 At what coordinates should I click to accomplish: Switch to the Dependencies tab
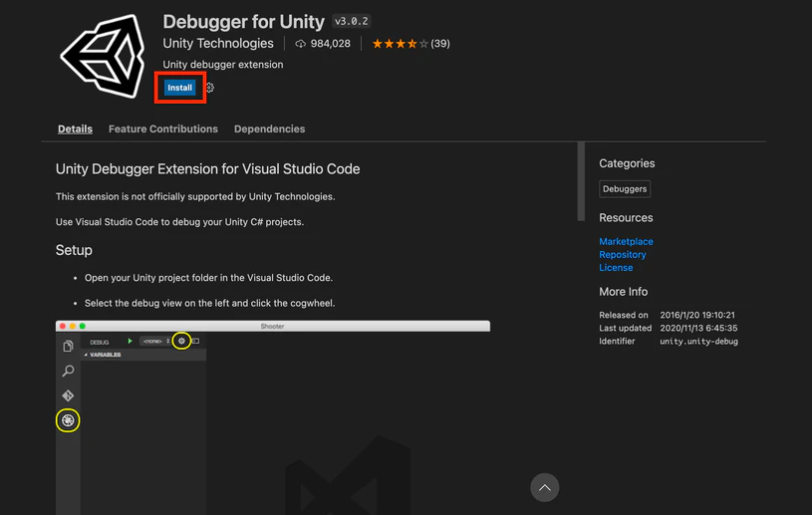point(269,129)
